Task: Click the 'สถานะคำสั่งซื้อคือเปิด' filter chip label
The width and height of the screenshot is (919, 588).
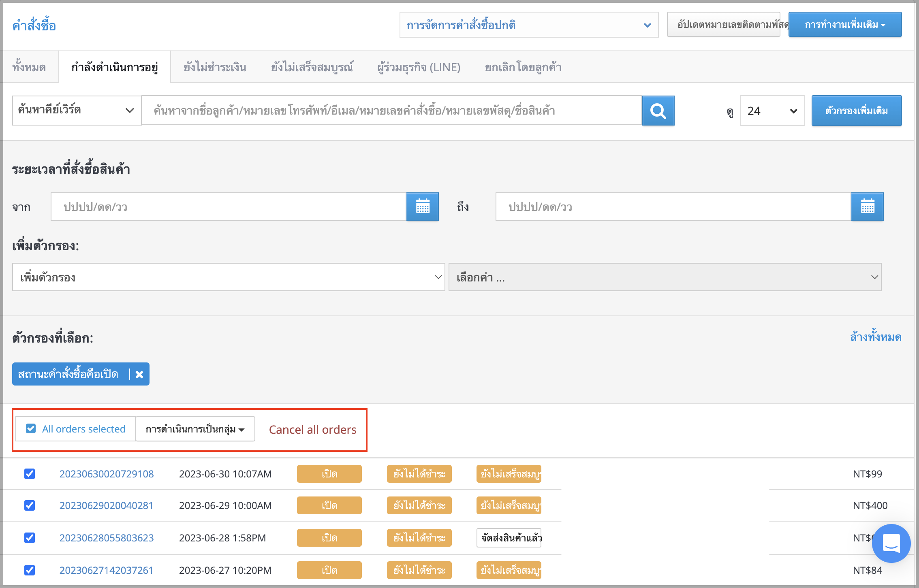Action: (x=68, y=374)
